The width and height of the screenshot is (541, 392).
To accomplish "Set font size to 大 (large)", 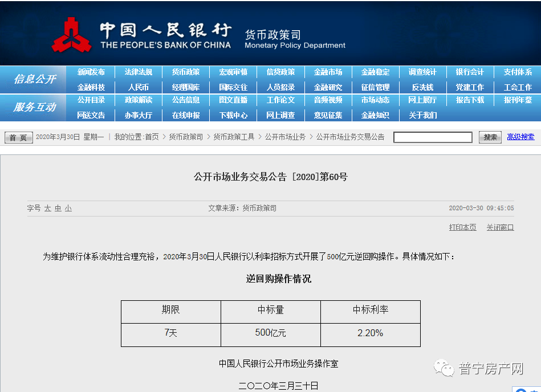I will pos(48,208).
